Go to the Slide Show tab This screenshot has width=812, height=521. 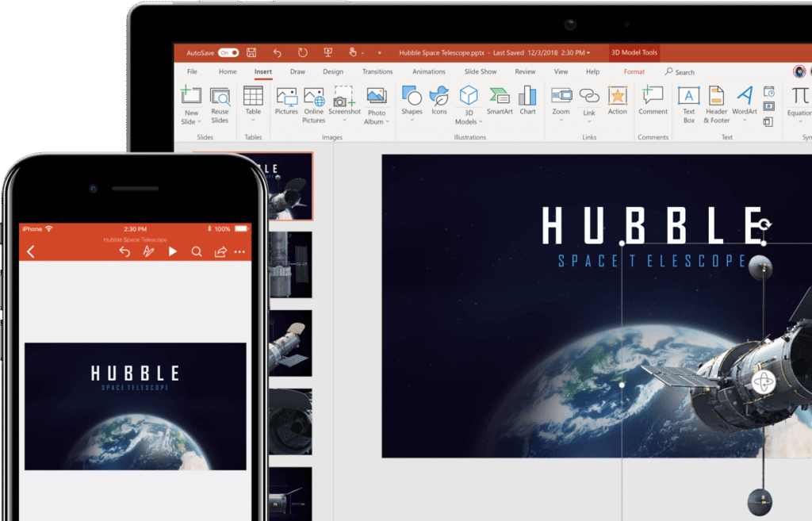coord(480,71)
